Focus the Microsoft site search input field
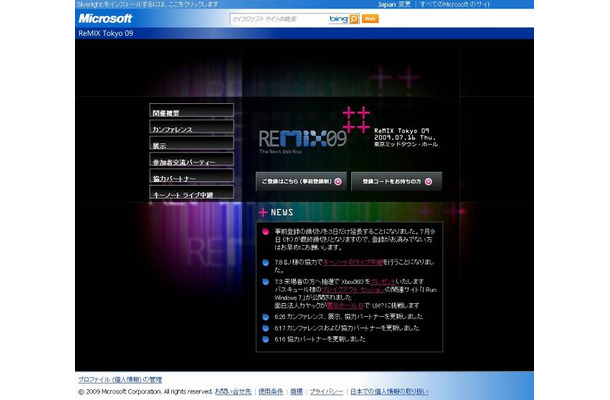This screenshot has width=610, height=400. [279, 19]
